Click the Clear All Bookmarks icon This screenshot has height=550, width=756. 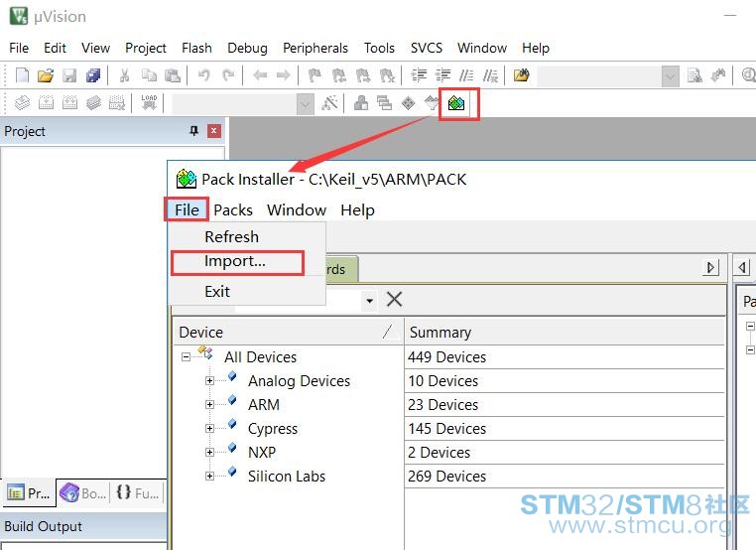point(387,75)
